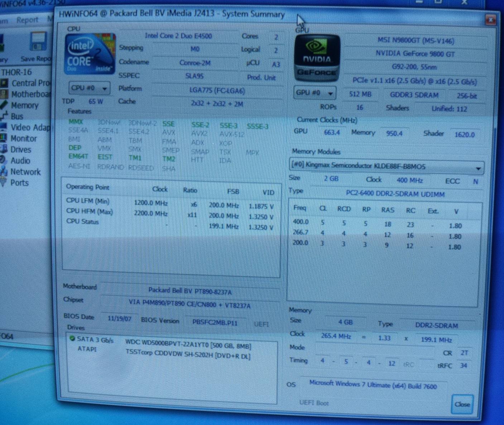This screenshot has width=504, height=425.
Task: Click the module type 'PC2-6400 DDR2-SDRAM UDIMM'
Action: [x=395, y=194]
